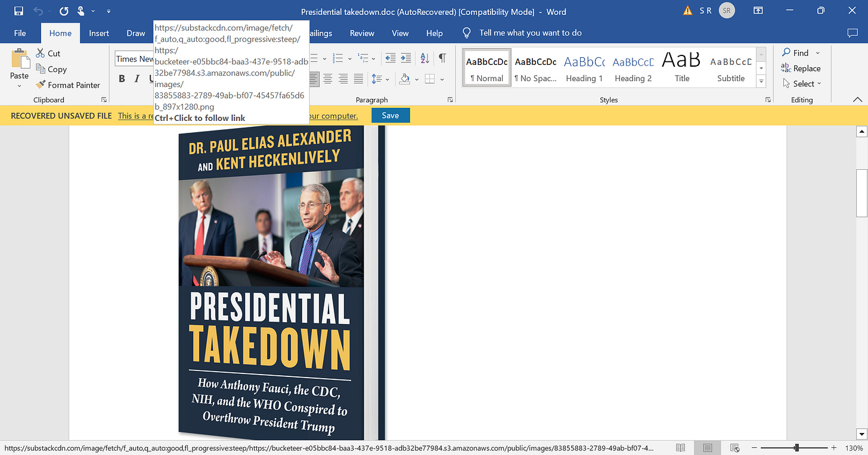Click the Presidential Takedown book cover image
Image resolution: width=868 pixels, height=455 pixels.
click(x=282, y=283)
